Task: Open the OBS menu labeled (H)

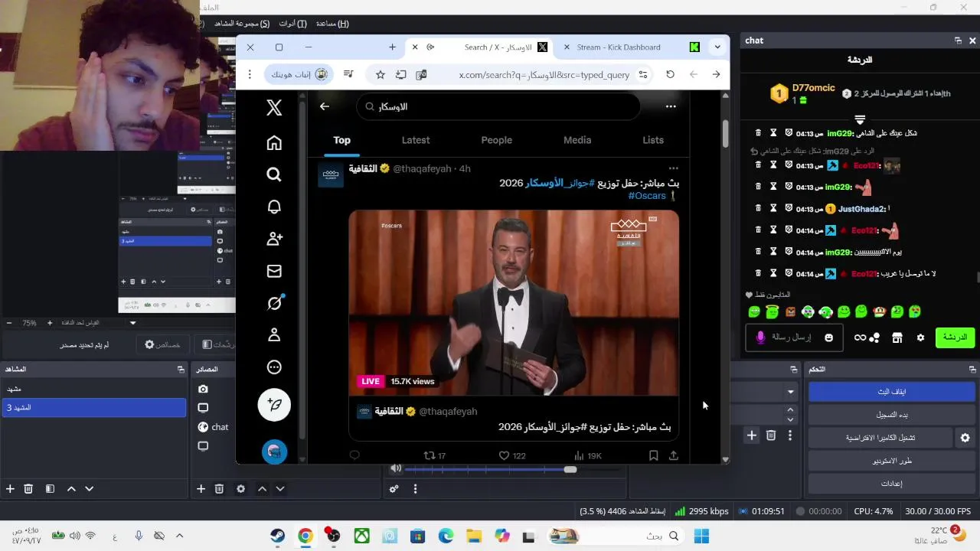Action: click(332, 24)
